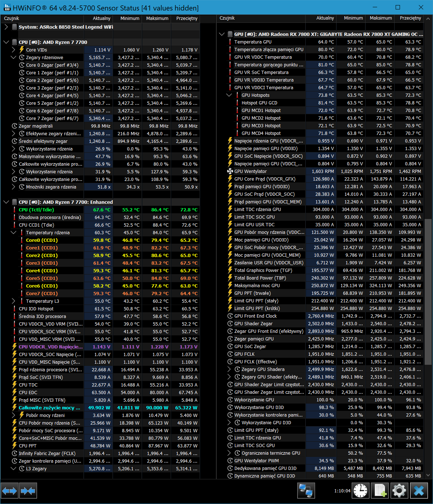Select the Limit GPU PPT (krótki) row
This screenshot has width=433, height=504.
pyautogui.click(x=320, y=308)
